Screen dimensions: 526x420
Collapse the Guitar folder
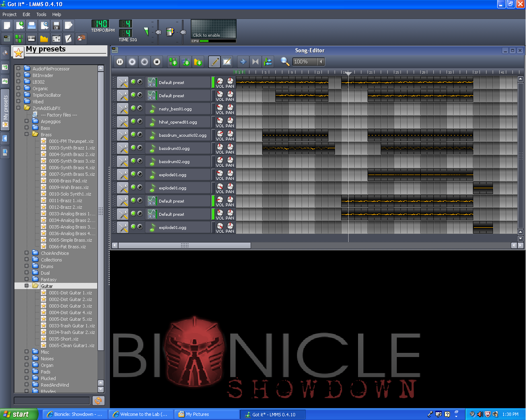pos(26,285)
